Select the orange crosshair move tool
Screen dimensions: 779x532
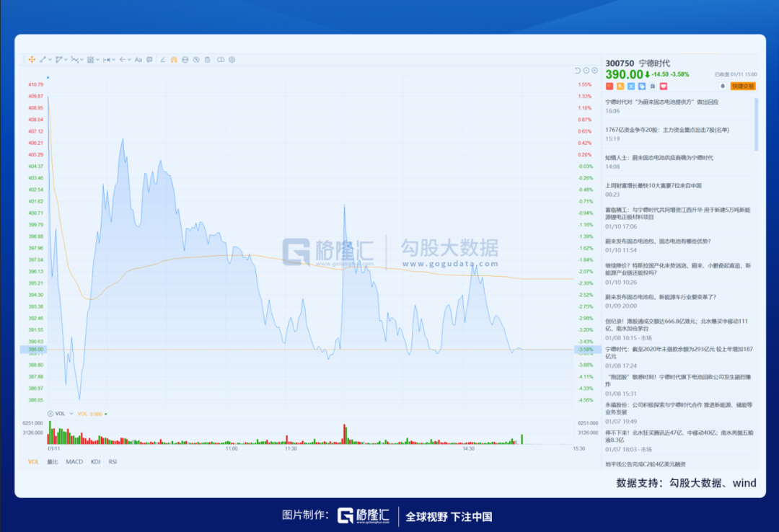coord(32,60)
